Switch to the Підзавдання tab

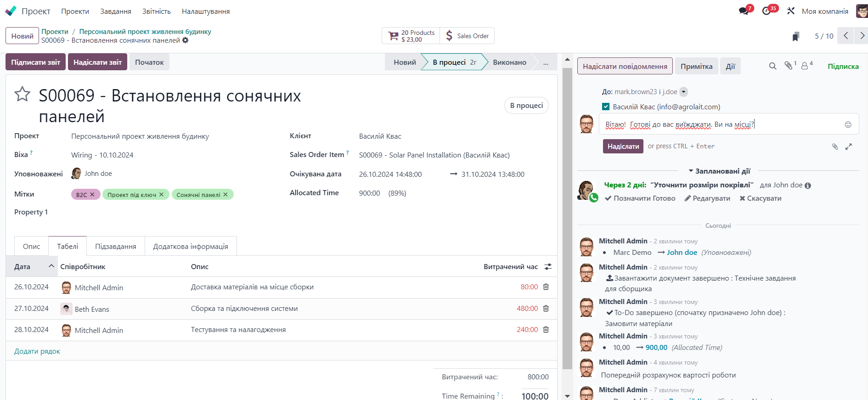(116, 247)
